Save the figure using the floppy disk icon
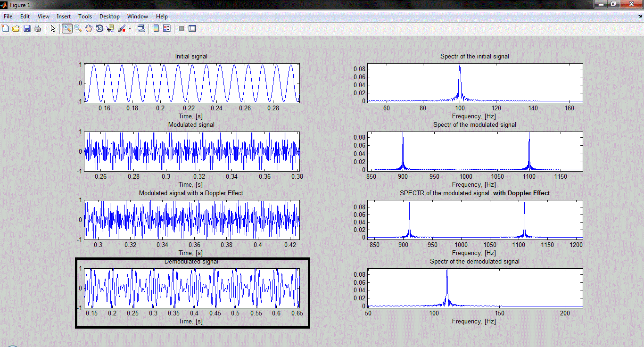This screenshot has height=347, width=644. point(27,29)
